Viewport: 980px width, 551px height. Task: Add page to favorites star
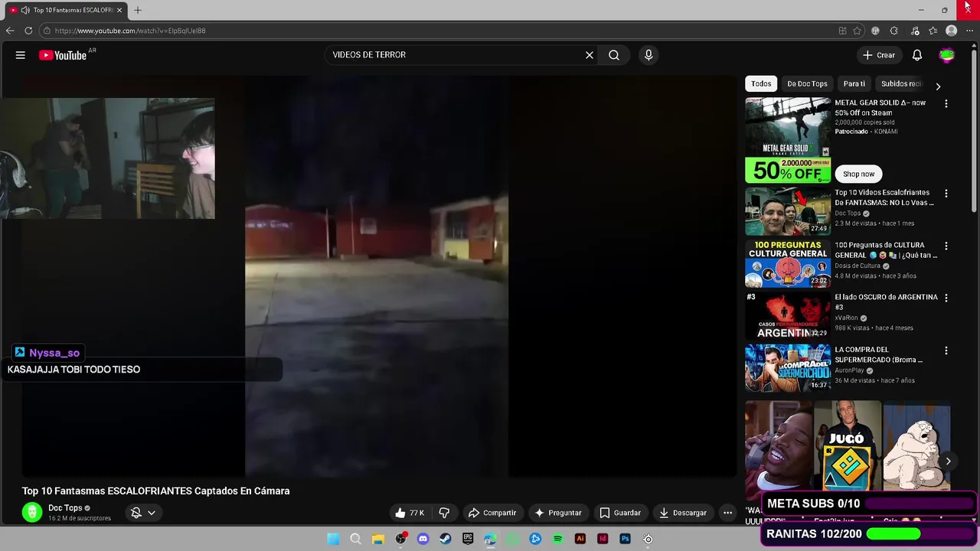pyautogui.click(x=857, y=31)
